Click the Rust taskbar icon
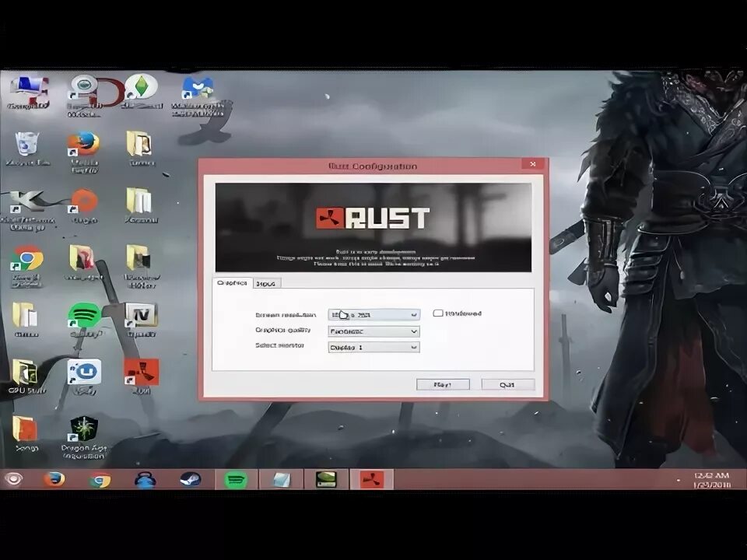The width and height of the screenshot is (747, 560). coord(372,480)
